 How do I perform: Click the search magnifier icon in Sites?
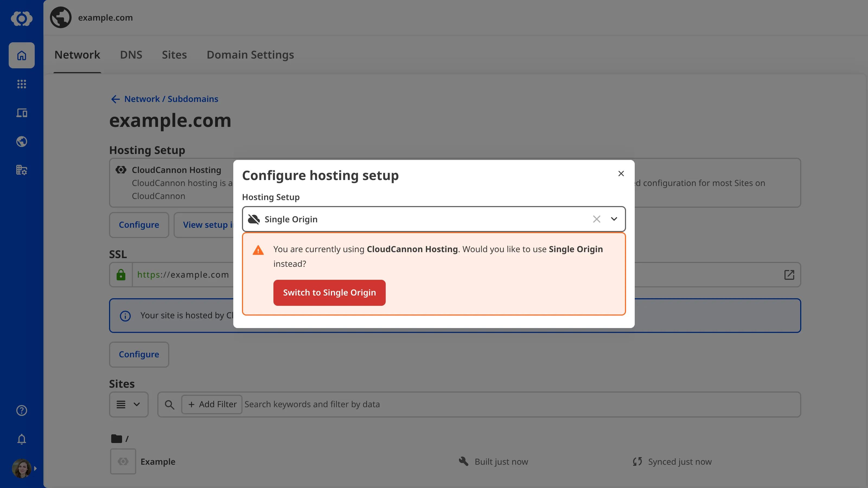tap(170, 404)
